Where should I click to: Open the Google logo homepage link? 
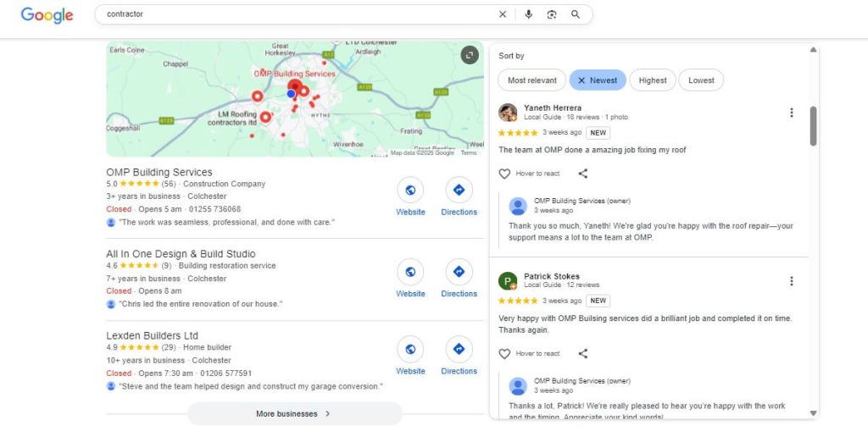click(47, 15)
